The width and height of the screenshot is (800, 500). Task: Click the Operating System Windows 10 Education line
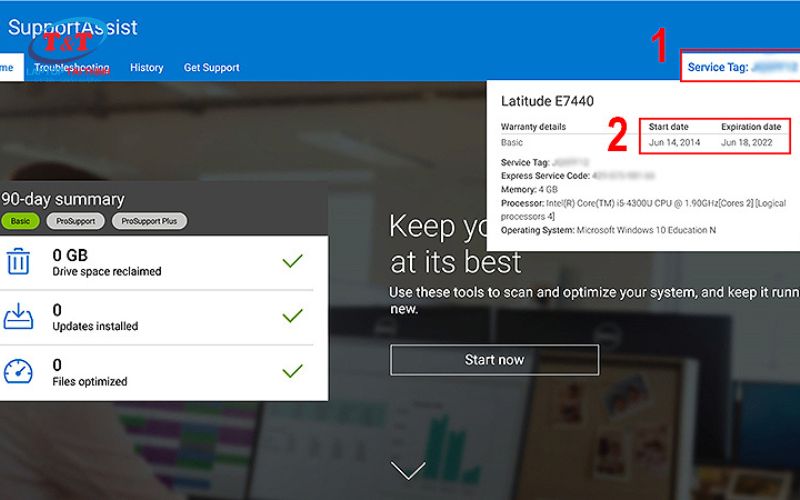pos(608,230)
